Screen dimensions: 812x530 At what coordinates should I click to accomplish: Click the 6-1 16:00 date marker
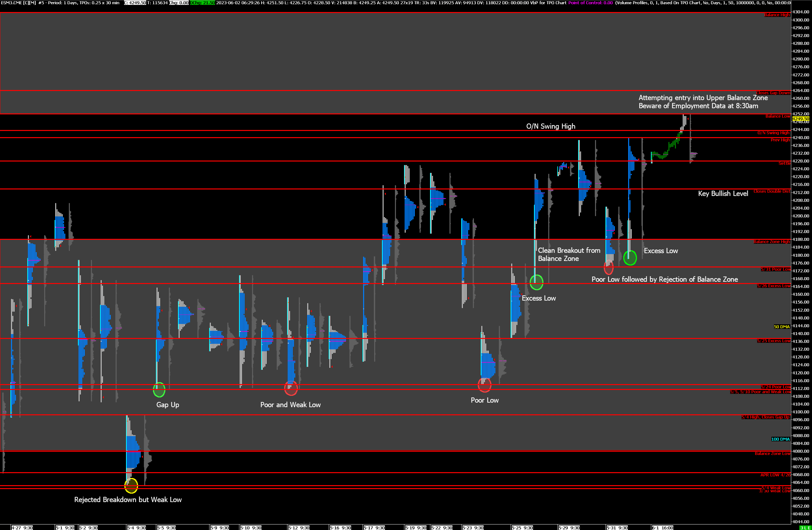click(662, 528)
